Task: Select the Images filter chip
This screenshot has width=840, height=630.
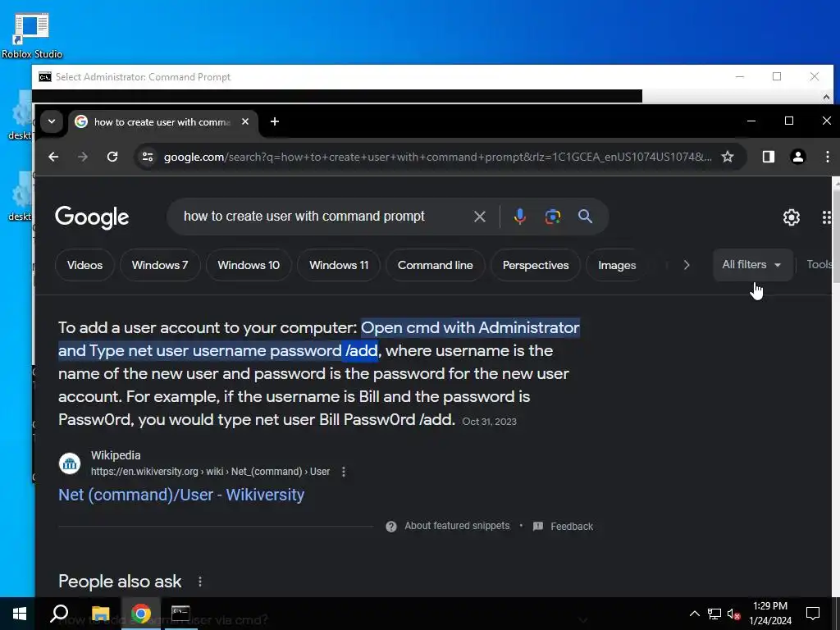Action: [617, 265]
